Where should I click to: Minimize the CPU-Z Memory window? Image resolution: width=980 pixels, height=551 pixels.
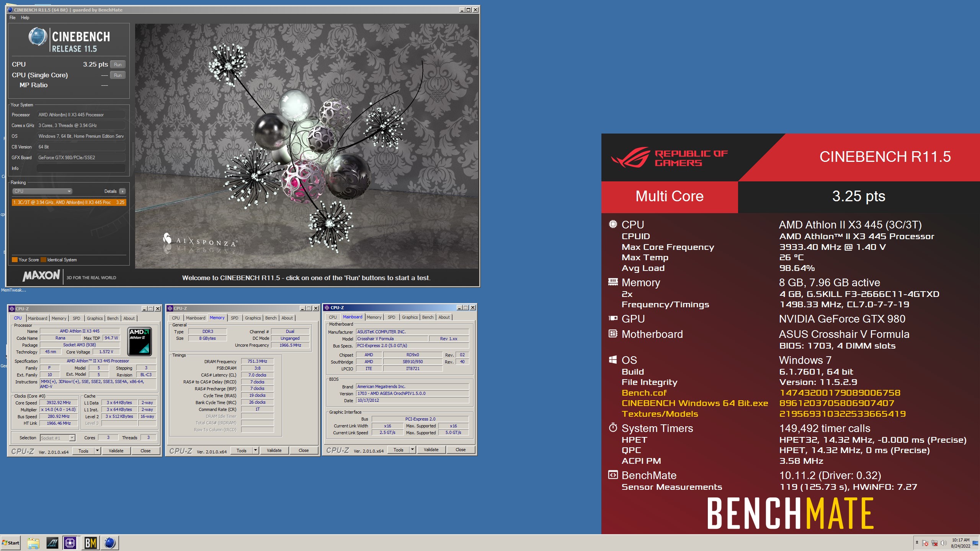pyautogui.click(x=302, y=308)
